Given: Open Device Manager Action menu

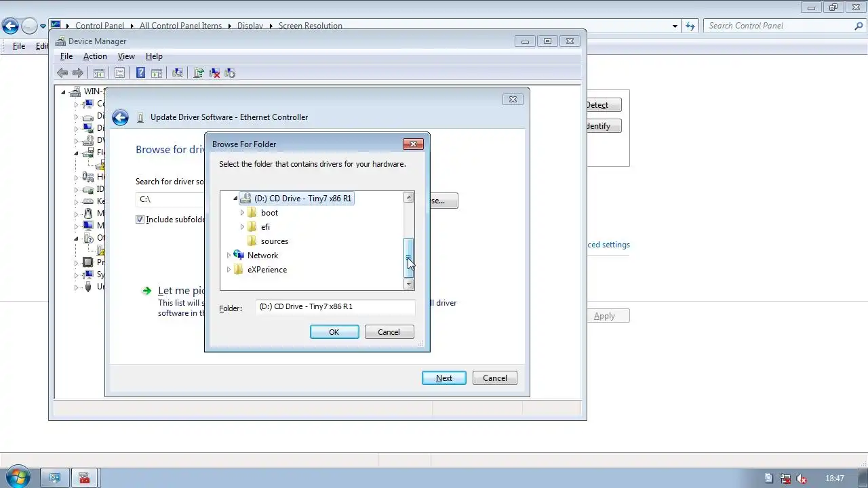Looking at the screenshot, I should coord(95,56).
